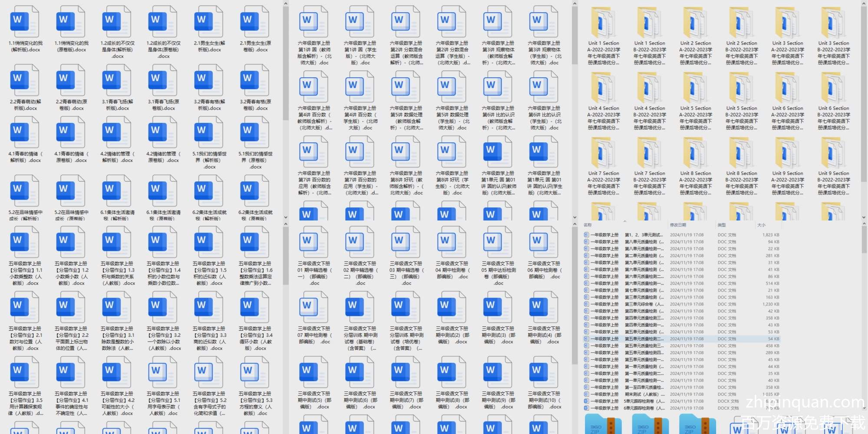Click scroll-up arrow of the details list pane
The height and width of the screenshot is (434, 868).
864,224
